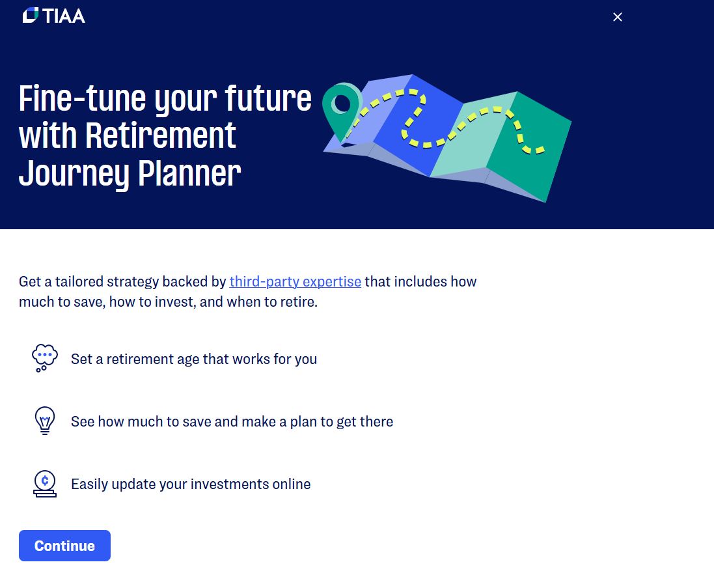Viewport: 714px width, 588px height.
Task: Click the "Fine-tune your future" headline
Action: click(x=165, y=98)
